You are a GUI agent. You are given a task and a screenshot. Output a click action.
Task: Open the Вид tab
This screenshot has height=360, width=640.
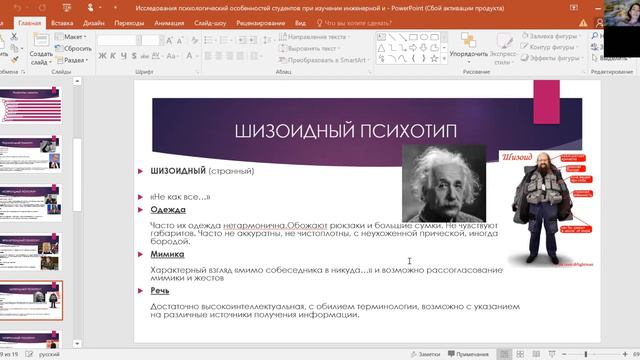(300, 23)
